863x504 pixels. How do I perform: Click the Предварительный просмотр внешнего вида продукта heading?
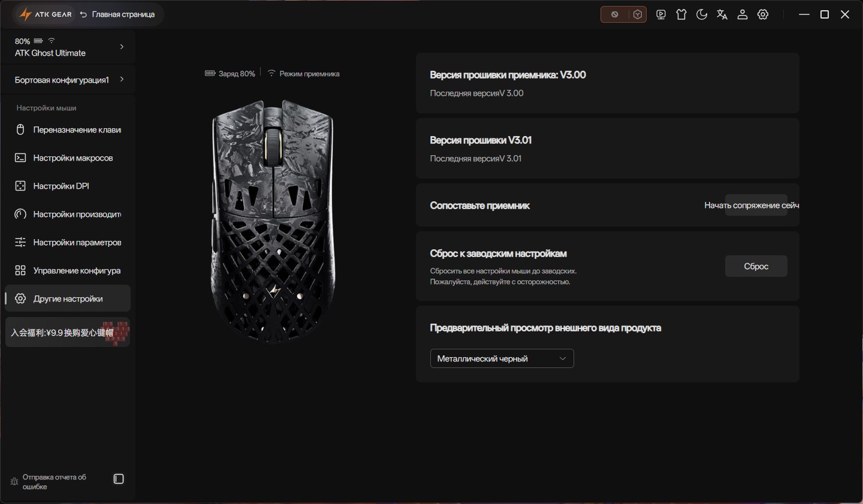tap(545, 328)
